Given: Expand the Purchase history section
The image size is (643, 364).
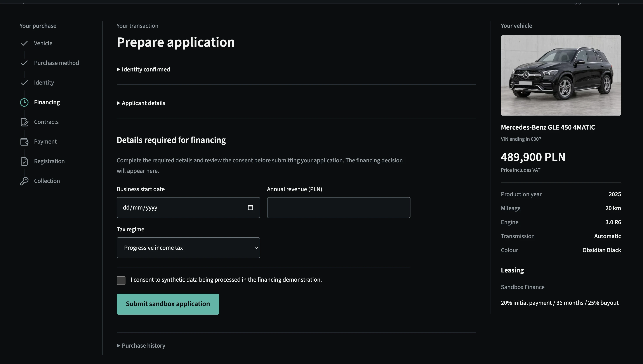Looking at the screenshot, I should tap(141, 346).
